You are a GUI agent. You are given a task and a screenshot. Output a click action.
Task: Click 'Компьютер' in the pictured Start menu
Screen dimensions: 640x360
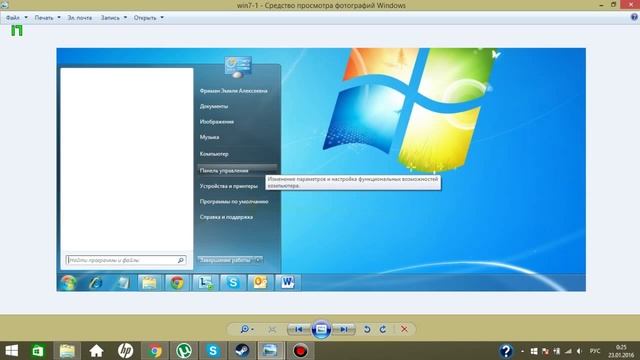pyautogui.click(x=214, y=154)
